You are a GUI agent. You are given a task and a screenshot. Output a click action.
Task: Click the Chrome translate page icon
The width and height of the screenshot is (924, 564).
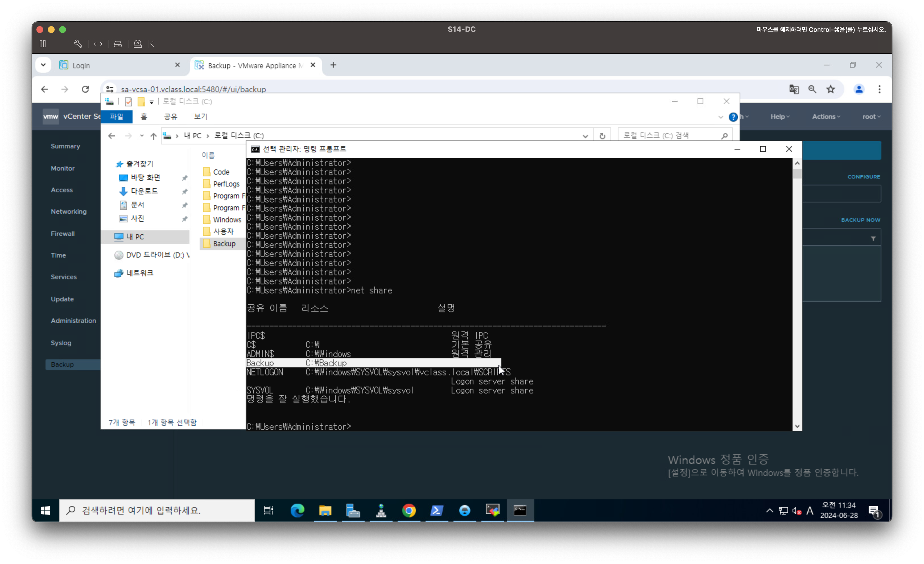[x=794, y=89]
